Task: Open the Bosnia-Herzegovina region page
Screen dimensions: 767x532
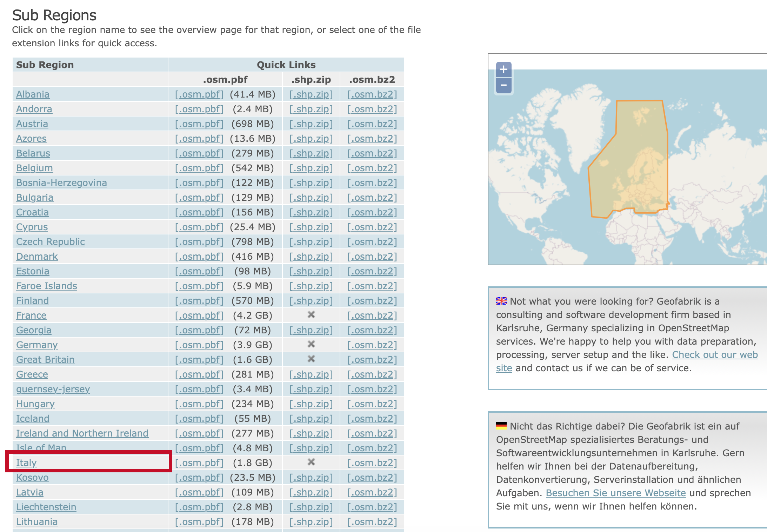Action: coord(61,183)
